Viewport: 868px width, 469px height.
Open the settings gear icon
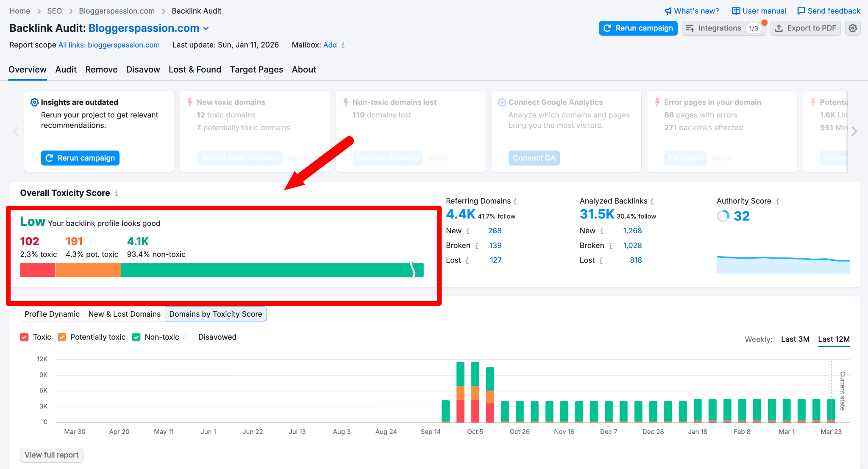tap(853, 28)
